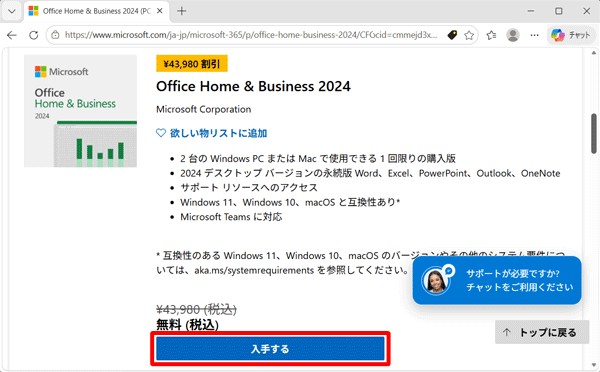Viewport: 600px width, 372px height.
Task: Open the Copilot チャット button
Action: click(571, 35)
